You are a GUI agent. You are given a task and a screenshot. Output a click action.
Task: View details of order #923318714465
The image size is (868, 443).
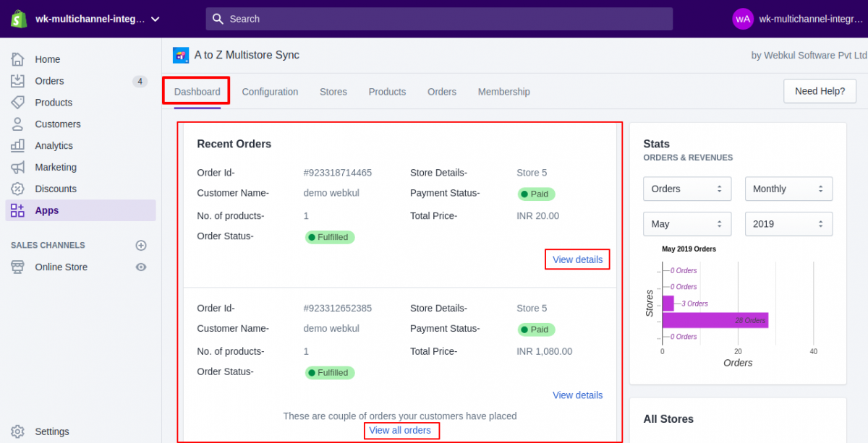[x=577, y=259]
